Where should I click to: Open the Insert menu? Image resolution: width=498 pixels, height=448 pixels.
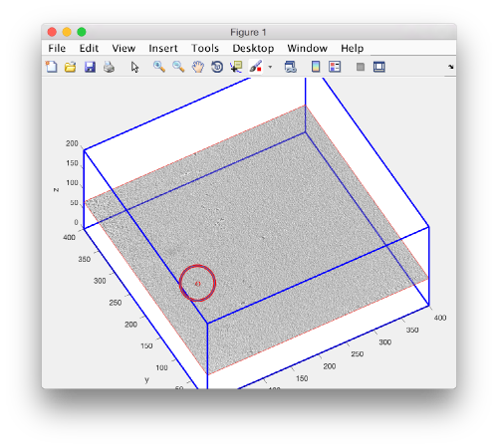pos(163,49)
